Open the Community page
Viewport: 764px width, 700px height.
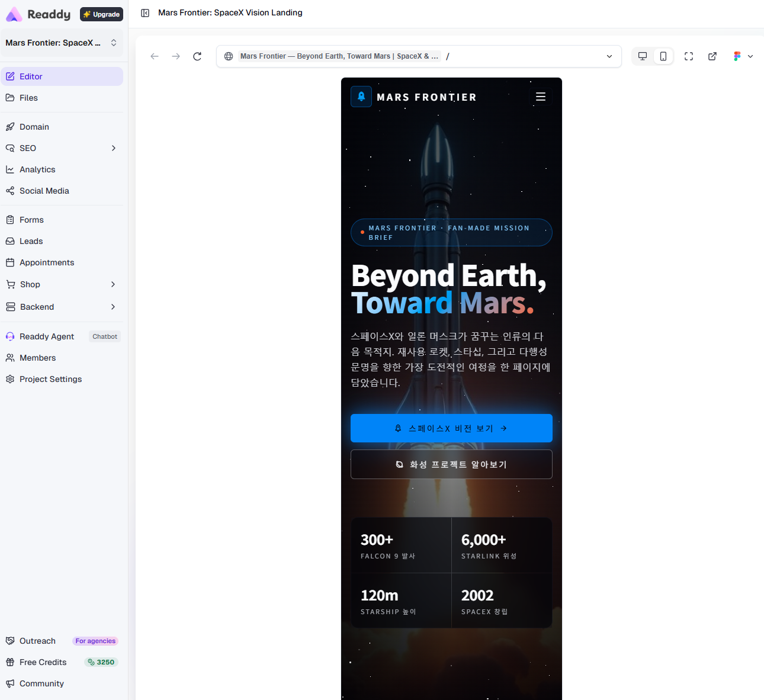point(62,683)
